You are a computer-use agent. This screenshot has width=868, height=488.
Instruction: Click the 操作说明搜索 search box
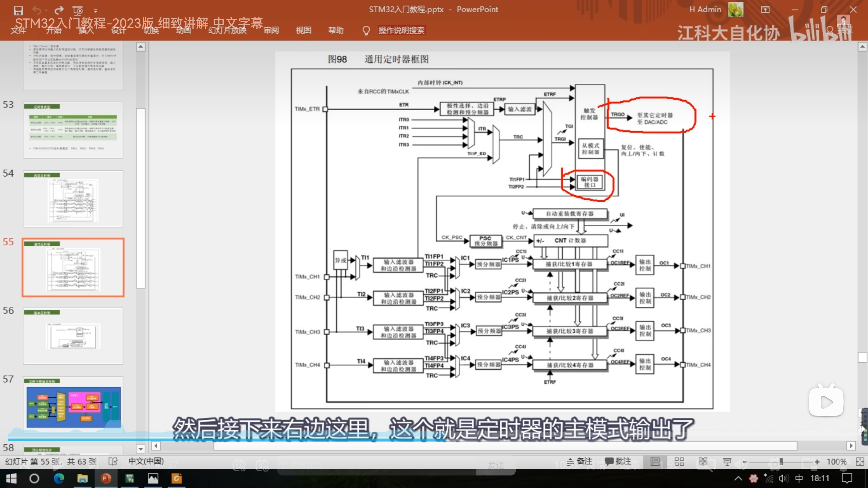pos(401,30)
